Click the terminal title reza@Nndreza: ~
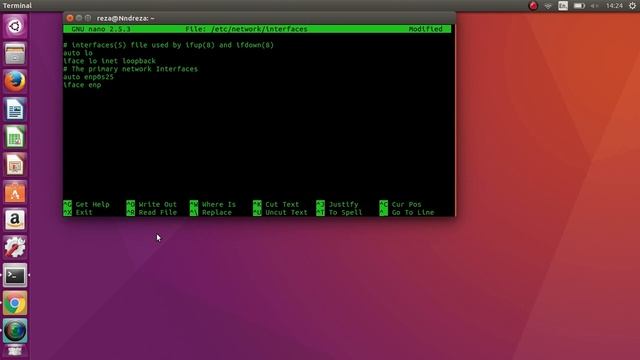640x360 pixels. click(125, 18)
